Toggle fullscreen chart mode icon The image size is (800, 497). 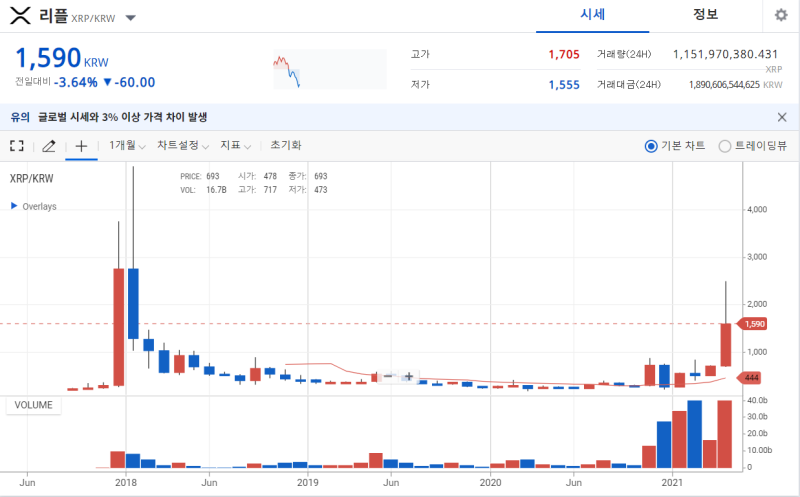17,146
